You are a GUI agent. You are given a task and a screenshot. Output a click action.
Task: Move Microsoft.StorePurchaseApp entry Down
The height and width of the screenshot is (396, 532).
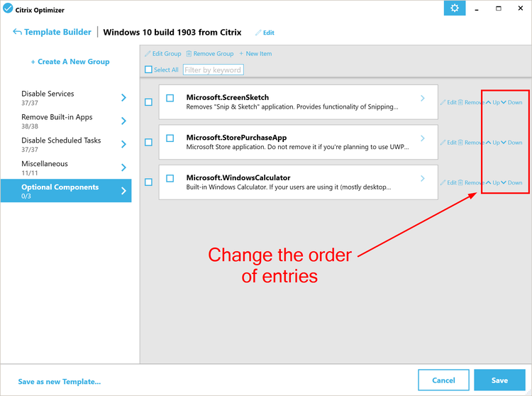click(x=511, y=143)
